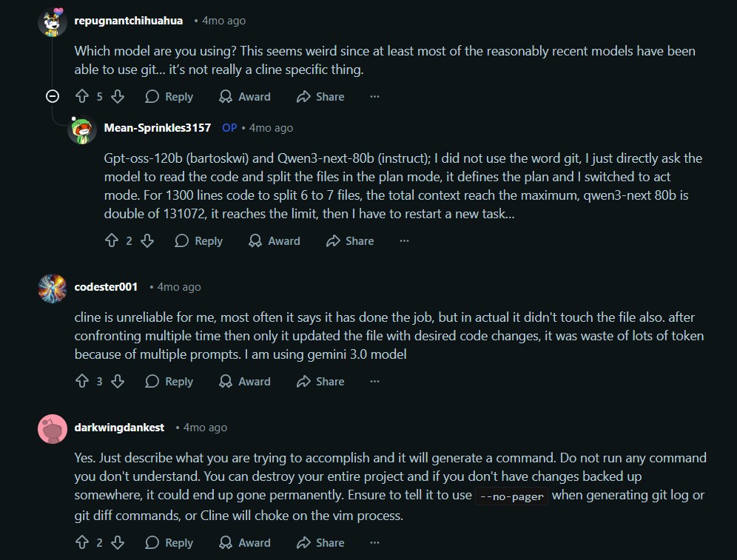Reply to repugnantchihuahua's comment
The width and height of the screenshot is (737, 560).
169,97
